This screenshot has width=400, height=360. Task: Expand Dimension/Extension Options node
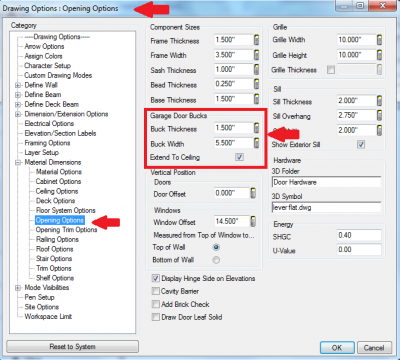pos(18,114)
